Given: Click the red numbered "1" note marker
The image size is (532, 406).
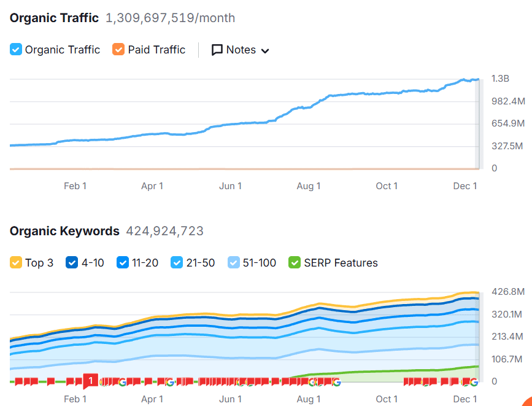Looking at the screenshot, I should click(90, 381).
